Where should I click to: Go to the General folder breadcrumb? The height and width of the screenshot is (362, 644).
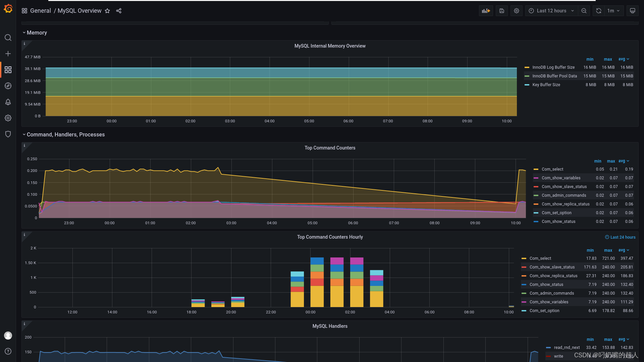(41, 11)
